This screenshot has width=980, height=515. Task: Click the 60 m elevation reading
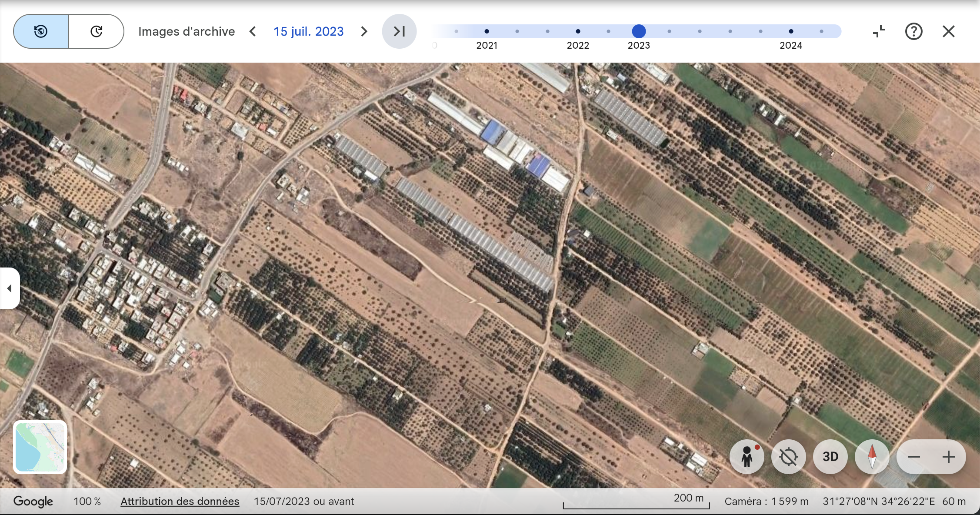tap(954, 502)
